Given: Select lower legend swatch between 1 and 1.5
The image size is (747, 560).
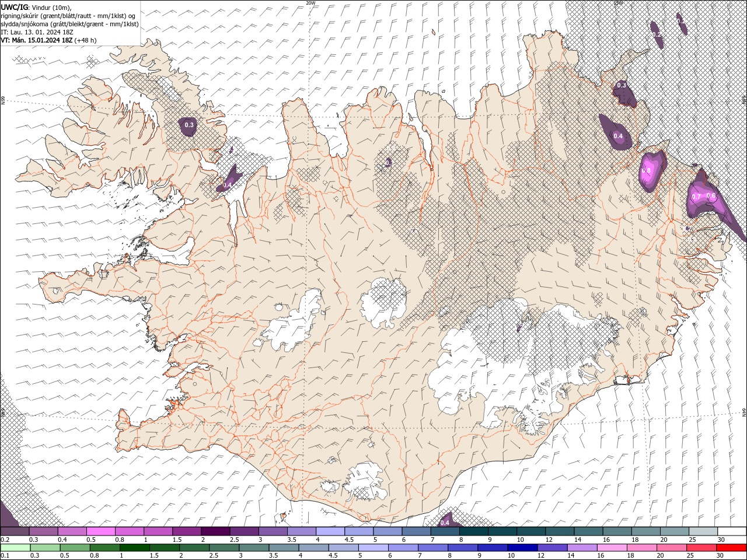Looking at the screenshot, I should point(135,548).
